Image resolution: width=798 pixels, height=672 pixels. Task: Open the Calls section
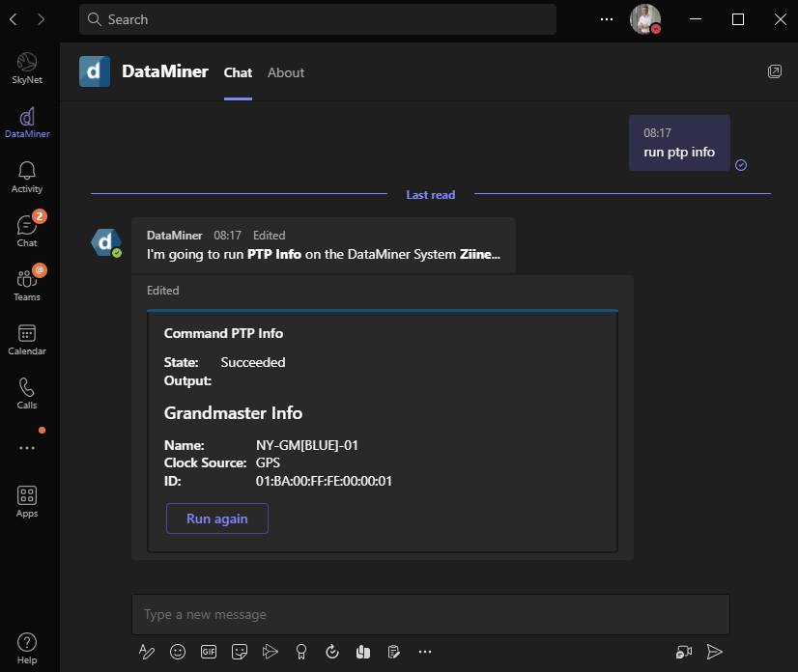pyautogui.click(x=27, y=394)
